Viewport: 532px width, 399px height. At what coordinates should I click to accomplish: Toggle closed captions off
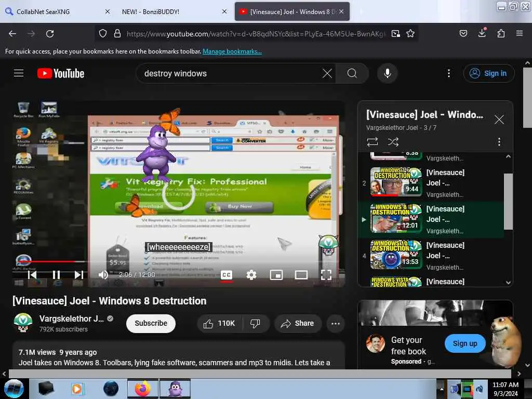point(227,275)
